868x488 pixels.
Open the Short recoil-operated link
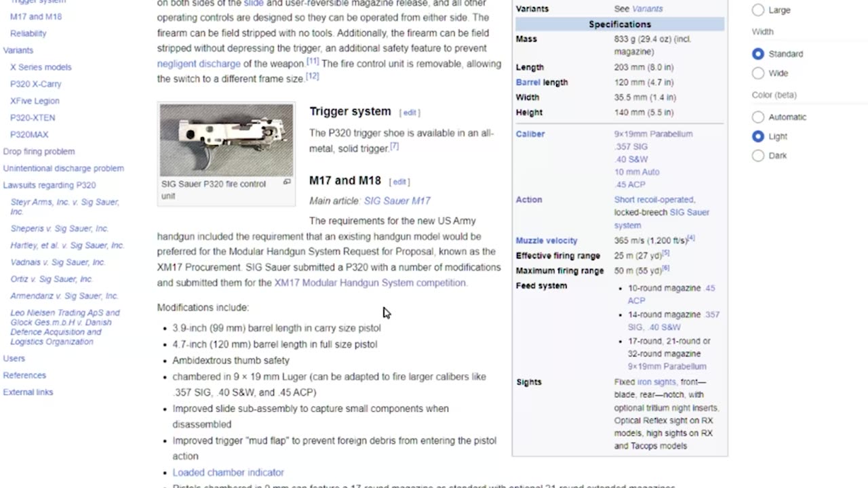point(654,200)
